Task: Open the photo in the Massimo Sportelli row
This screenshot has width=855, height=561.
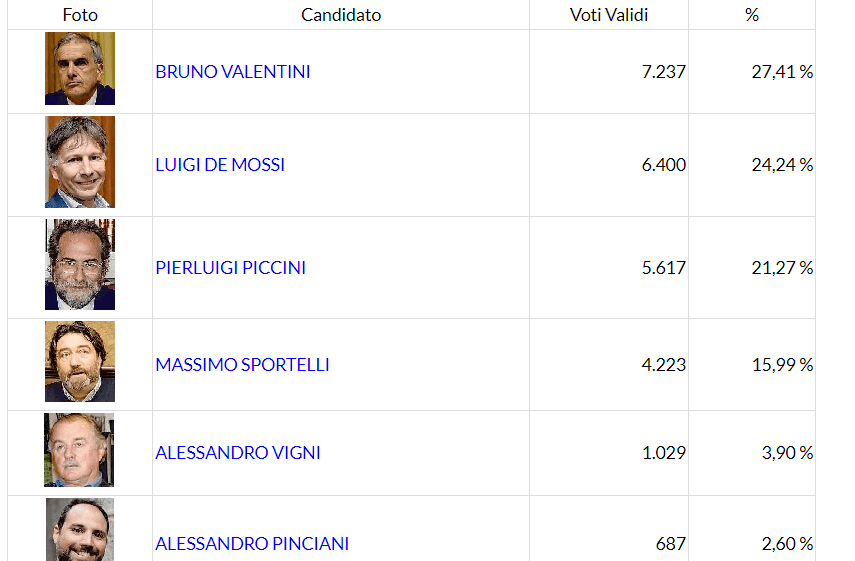Action: (80, 362)
